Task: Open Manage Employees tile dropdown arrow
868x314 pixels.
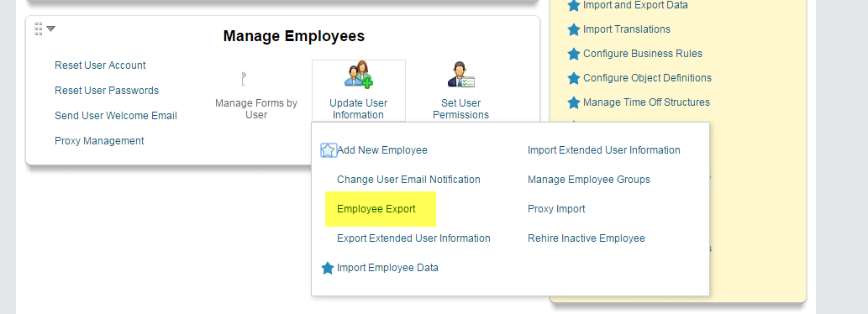Action: (51, 29)
